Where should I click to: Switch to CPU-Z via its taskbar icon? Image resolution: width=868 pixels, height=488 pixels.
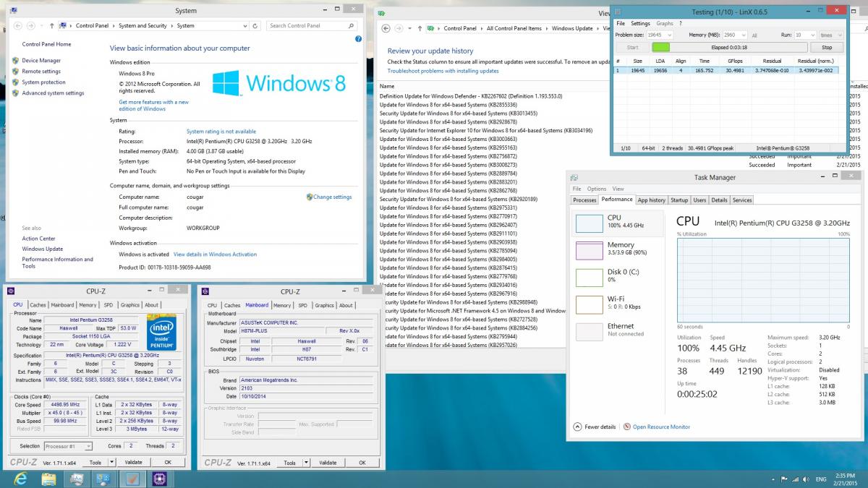point(158,478)
